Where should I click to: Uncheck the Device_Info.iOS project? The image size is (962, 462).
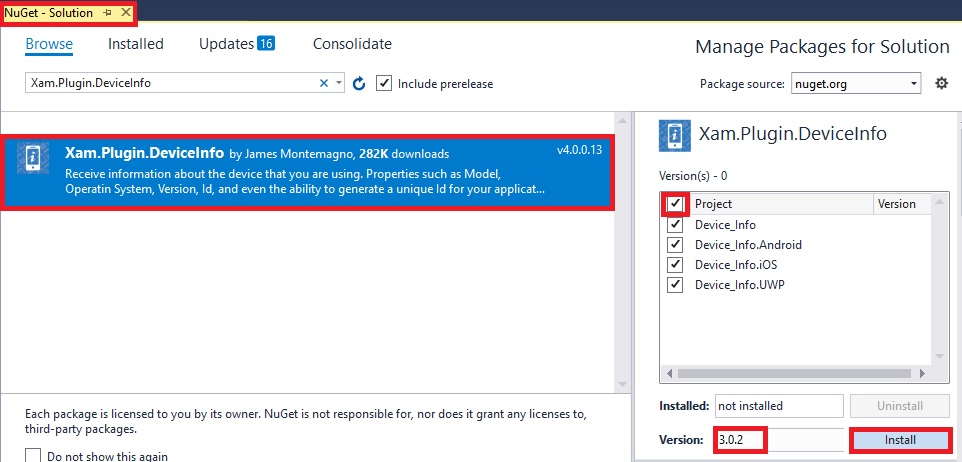(x=675, y=265)
